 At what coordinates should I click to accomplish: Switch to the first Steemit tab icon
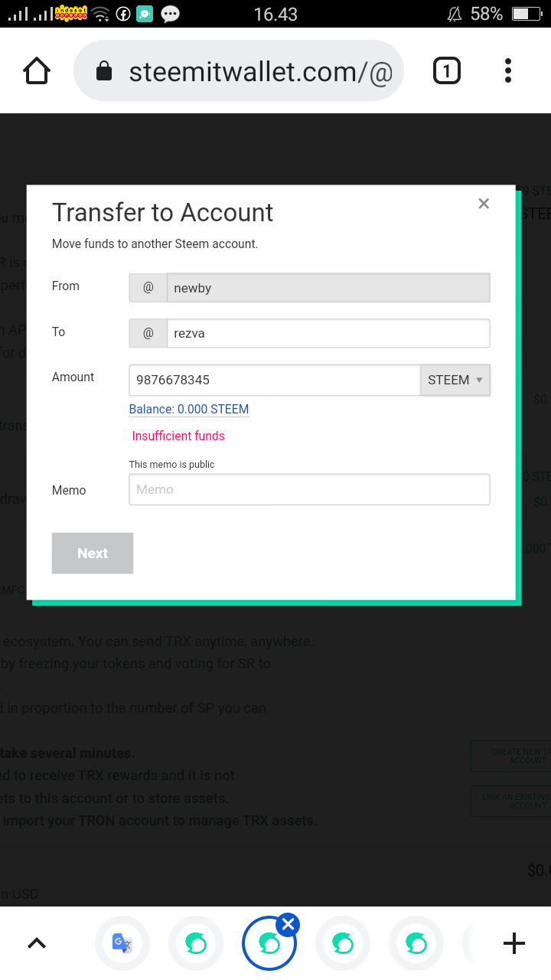(196, 943)
